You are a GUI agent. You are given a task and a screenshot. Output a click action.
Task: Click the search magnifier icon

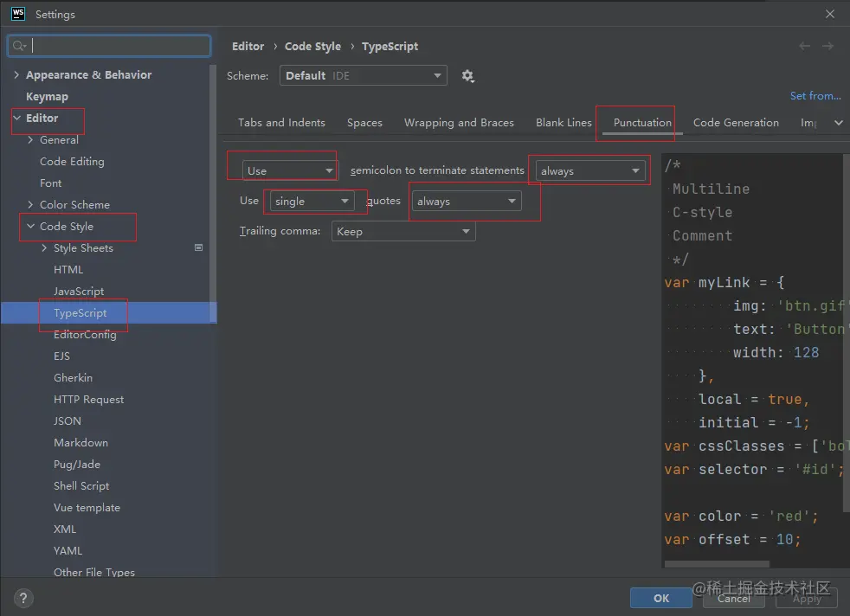(19, 46)
